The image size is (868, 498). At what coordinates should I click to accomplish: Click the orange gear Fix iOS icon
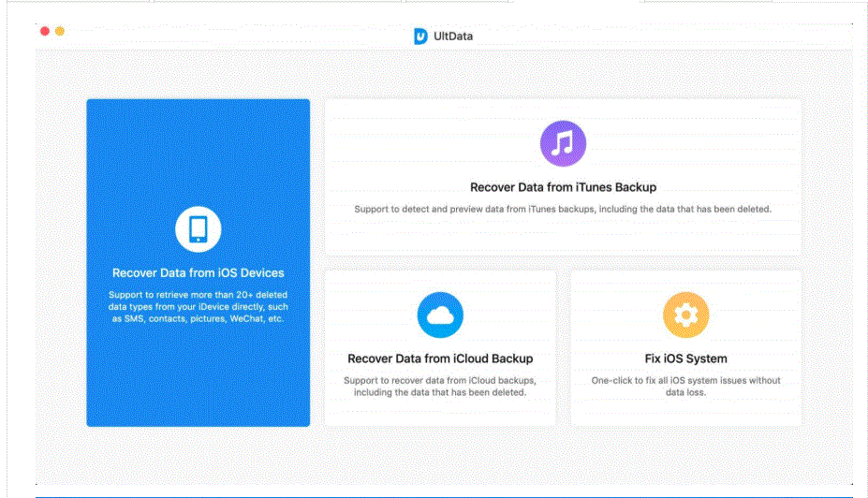tap(685, 315)
